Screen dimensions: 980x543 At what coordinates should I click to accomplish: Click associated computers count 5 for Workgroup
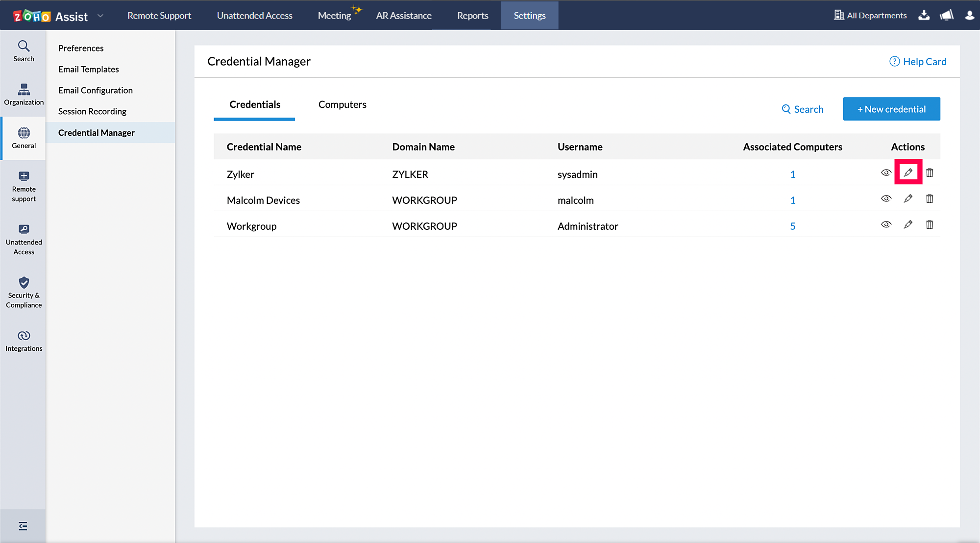tap(792, 226)
